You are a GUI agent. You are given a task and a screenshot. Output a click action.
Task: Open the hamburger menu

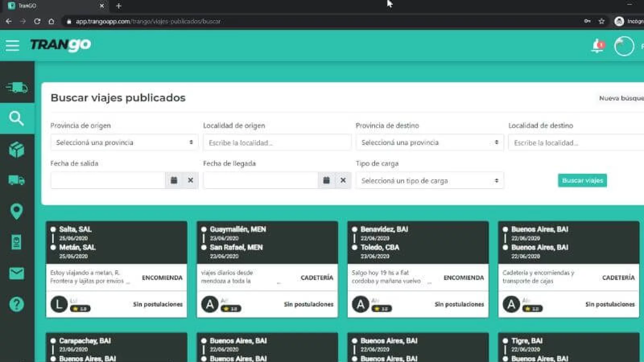12,45
